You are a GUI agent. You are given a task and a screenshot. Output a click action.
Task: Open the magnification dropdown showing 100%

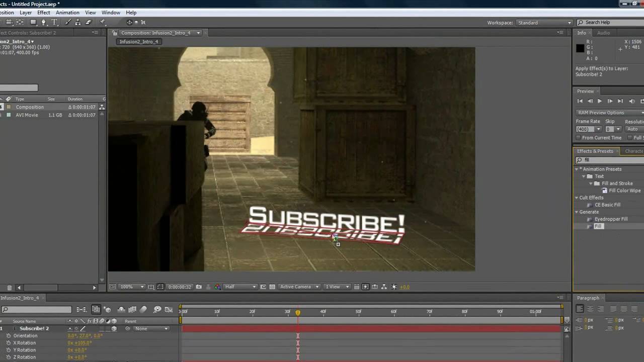point(132,287)
